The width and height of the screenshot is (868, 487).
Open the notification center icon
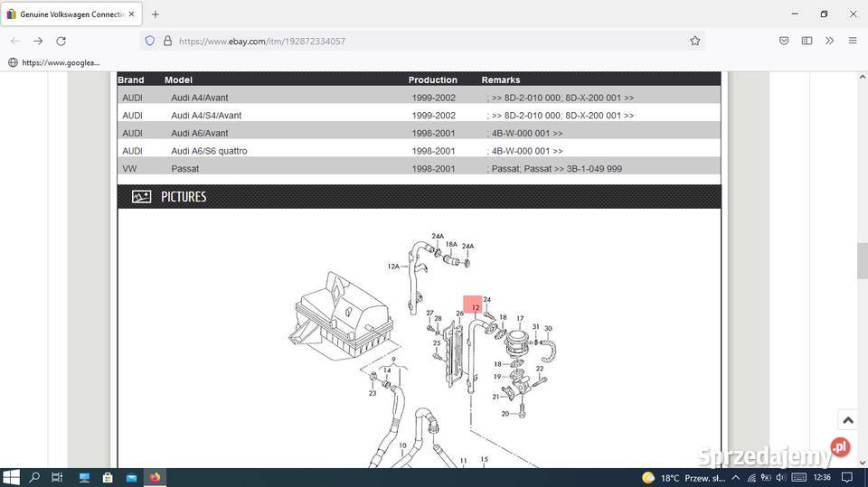(x=847, y=478)
